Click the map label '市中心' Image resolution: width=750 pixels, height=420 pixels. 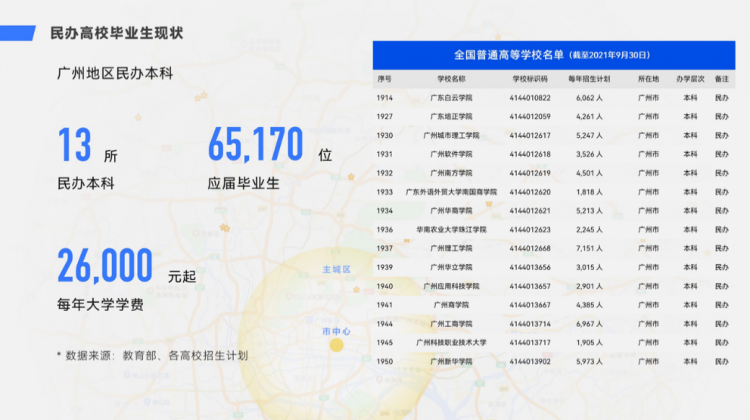point(336,332)
